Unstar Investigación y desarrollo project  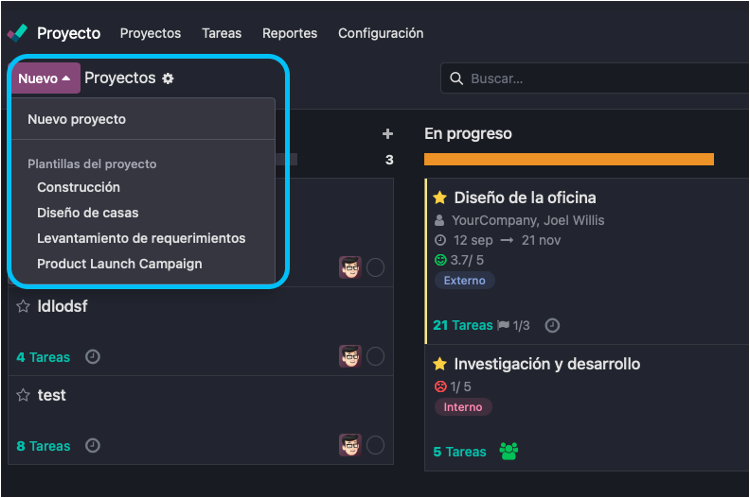tap(440, 364)
